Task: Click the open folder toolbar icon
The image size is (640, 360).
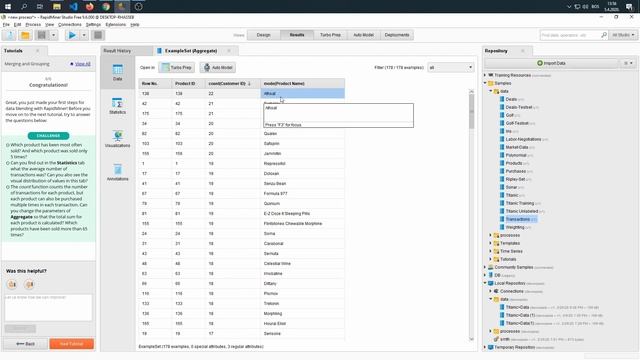Action: coord(25,35)
